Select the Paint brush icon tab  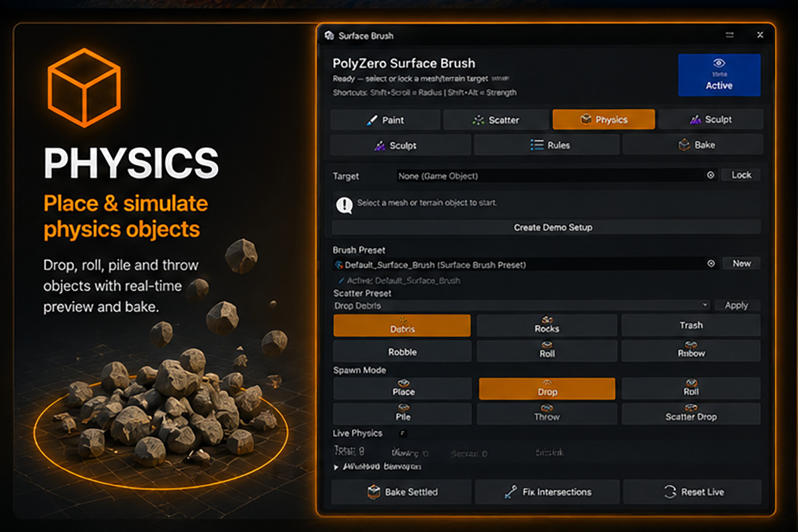coord(372,120)
